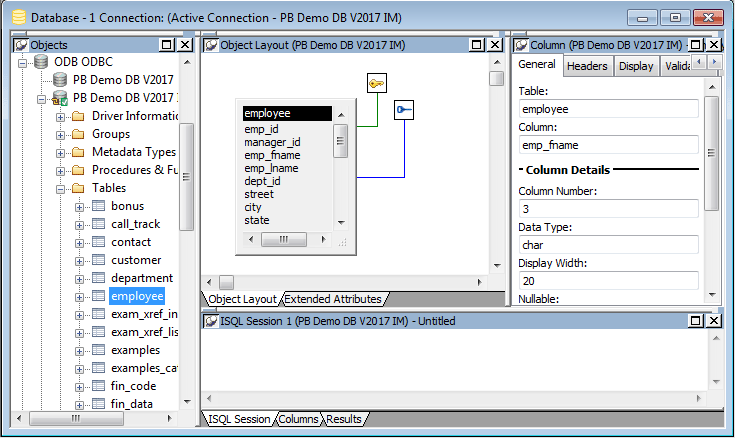Expand the Procedures & Functions folder

pos(59,170)
